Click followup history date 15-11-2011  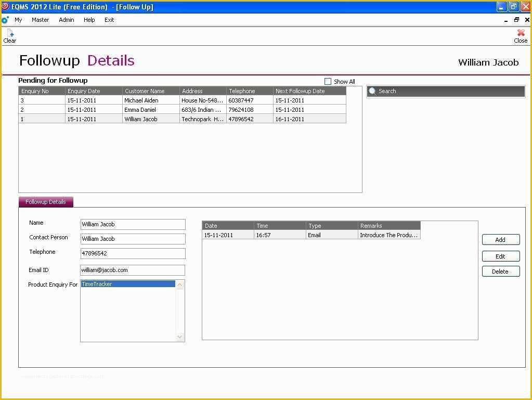[x=228, y=235]
